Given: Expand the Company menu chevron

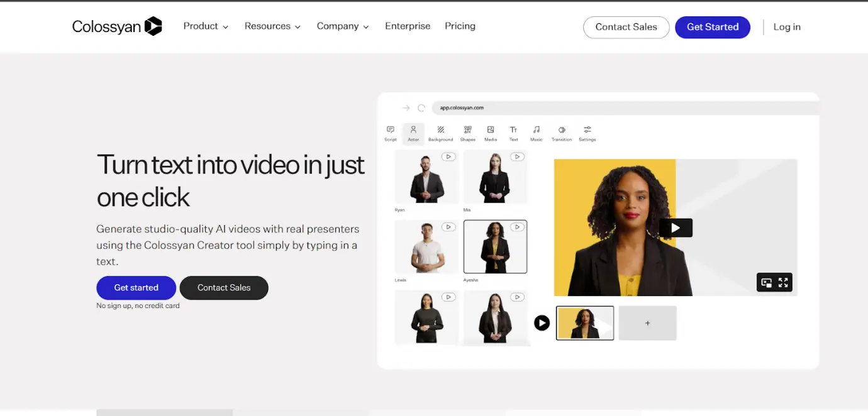Looking at the screenshot, I should click(x=366, y=27).
